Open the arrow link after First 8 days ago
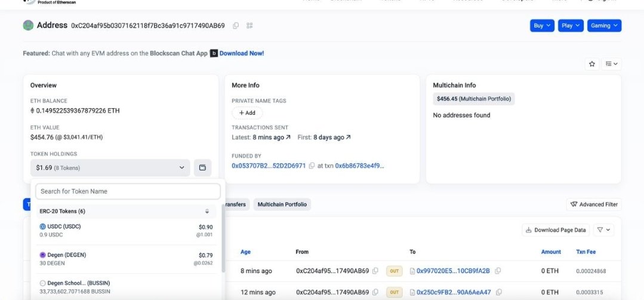644x300 pixels. click(349, 137)
